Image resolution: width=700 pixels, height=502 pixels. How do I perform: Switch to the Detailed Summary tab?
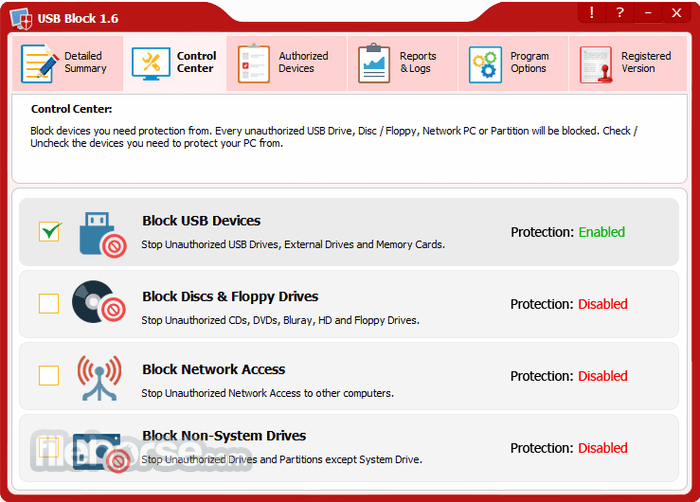point(67,63)
